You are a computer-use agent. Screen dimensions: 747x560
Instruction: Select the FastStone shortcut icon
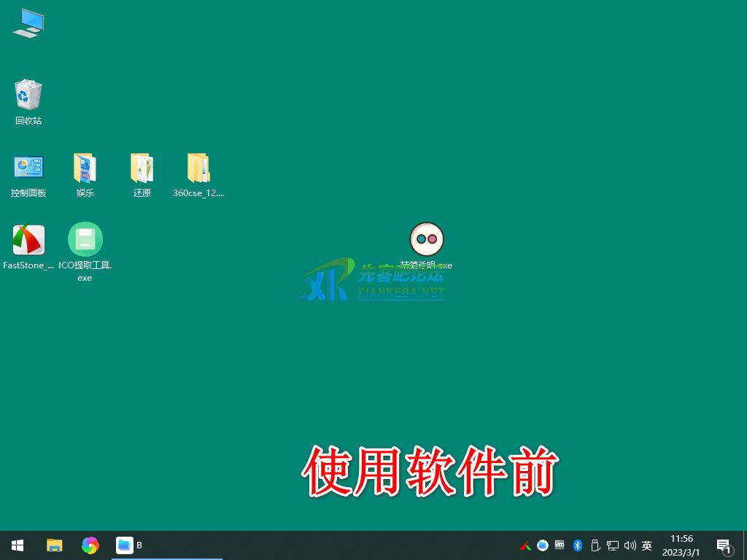(x=28, y=240)
